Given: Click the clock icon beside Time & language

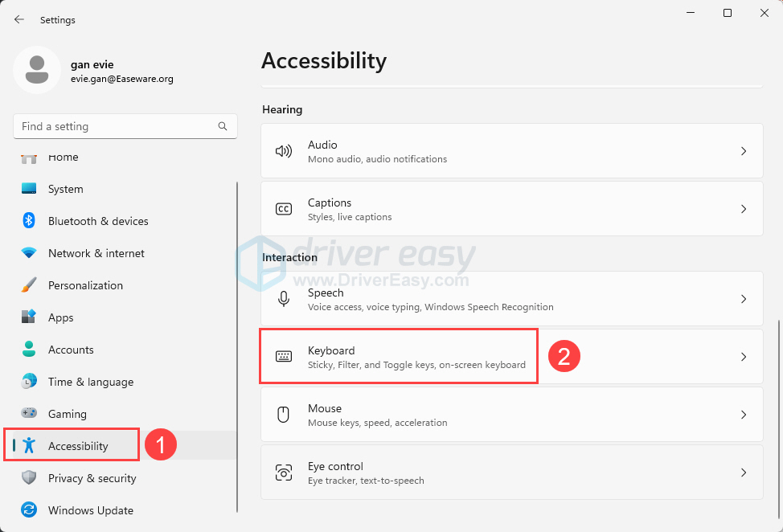Looking at the screenshot, I should tap(28, 382).
